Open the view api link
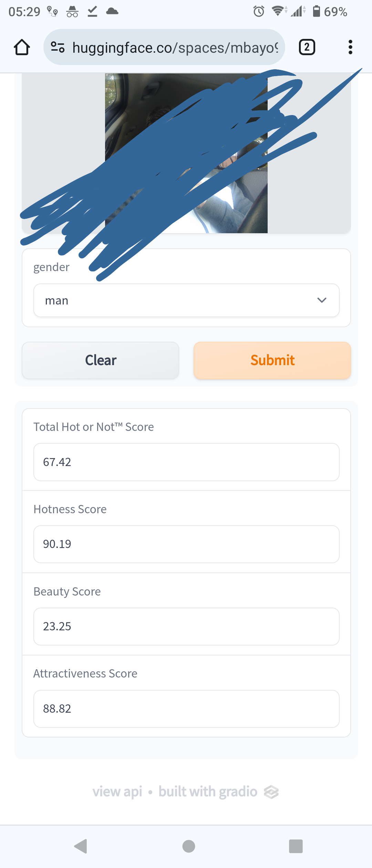 (117, 792)
